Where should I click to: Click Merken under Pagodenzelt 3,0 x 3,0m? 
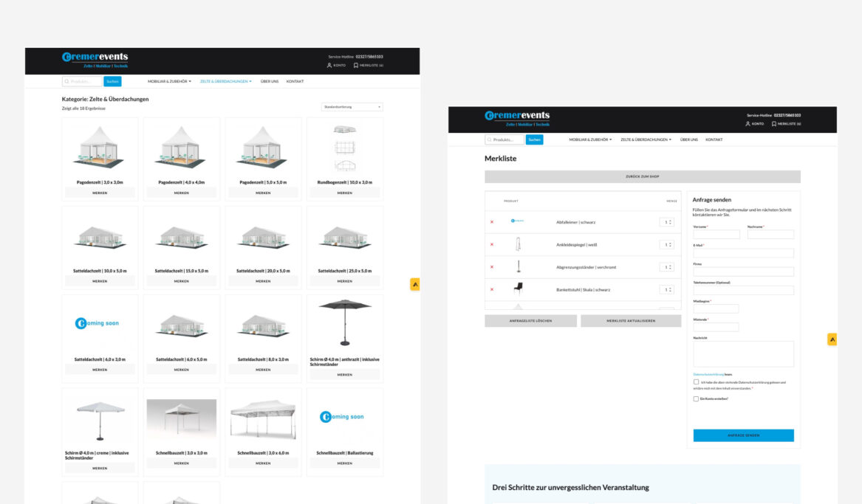100,193
